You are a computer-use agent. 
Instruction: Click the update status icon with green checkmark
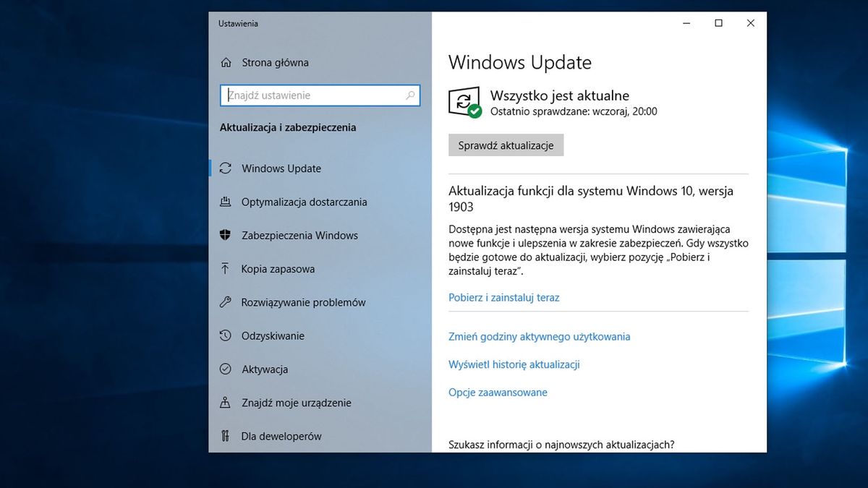[465, 103]
